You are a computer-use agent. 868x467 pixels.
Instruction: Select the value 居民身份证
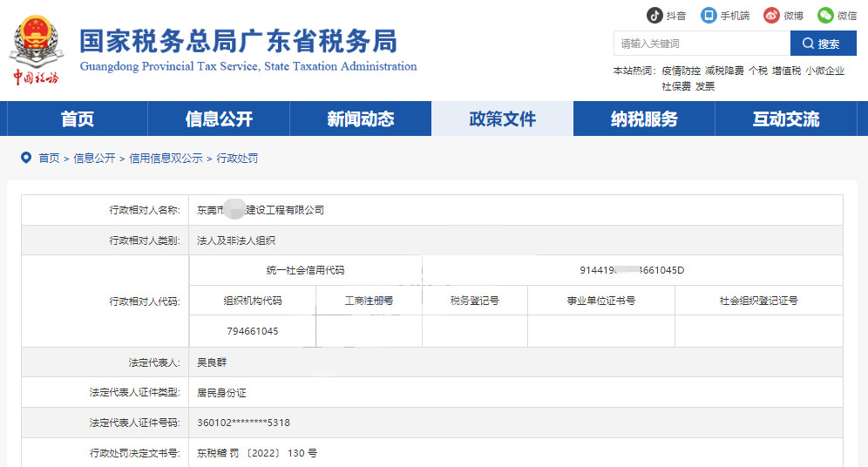tap(221, 393)
